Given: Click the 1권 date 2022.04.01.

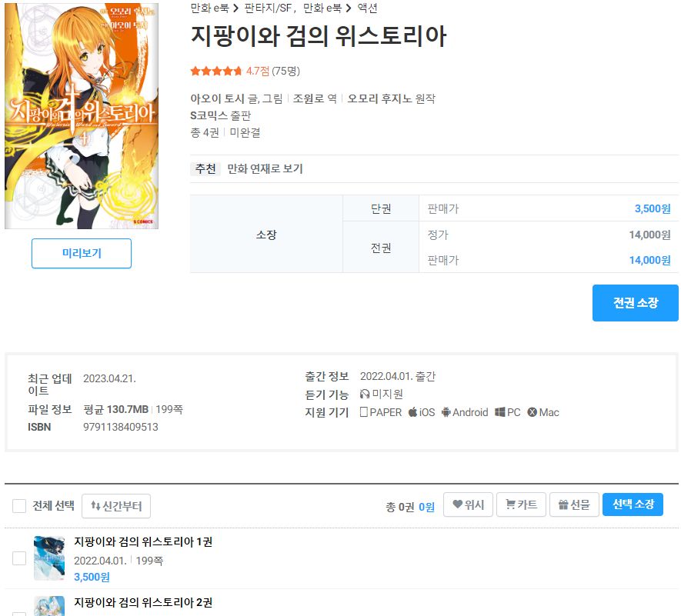Looking at the screenshot, I should (100, 561).
